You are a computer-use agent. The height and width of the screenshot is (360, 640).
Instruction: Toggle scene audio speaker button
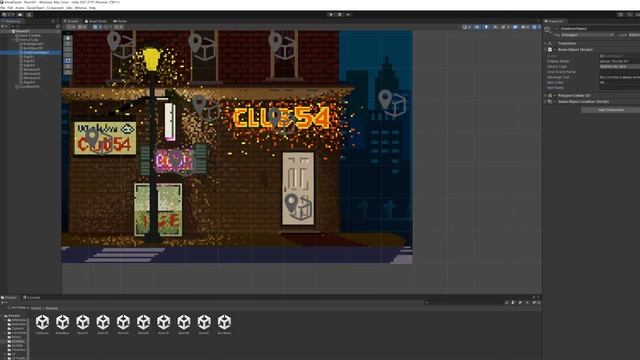[495, 27]
